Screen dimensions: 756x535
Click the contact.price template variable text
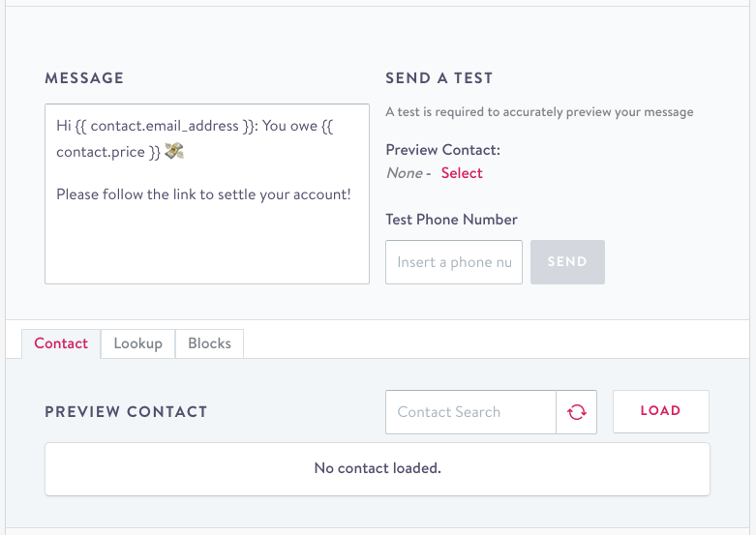(x=101, y=152)
